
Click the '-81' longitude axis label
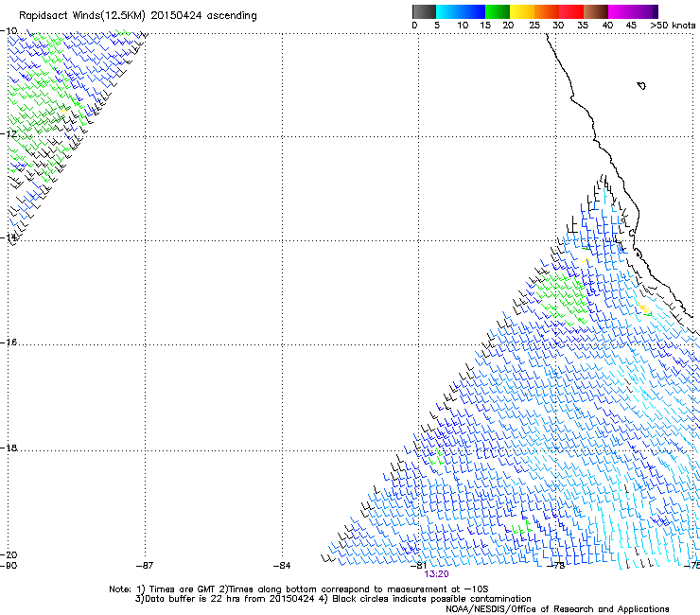click(x=419, y=566)
